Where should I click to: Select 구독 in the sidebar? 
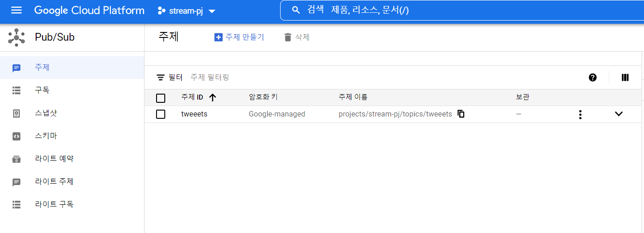click(72, 90)
